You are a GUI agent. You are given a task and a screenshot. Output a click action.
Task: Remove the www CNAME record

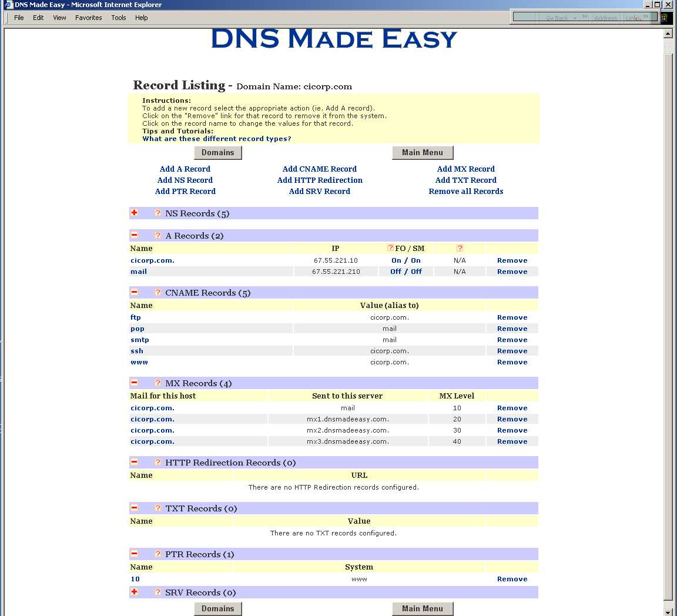tap(512, 363)
